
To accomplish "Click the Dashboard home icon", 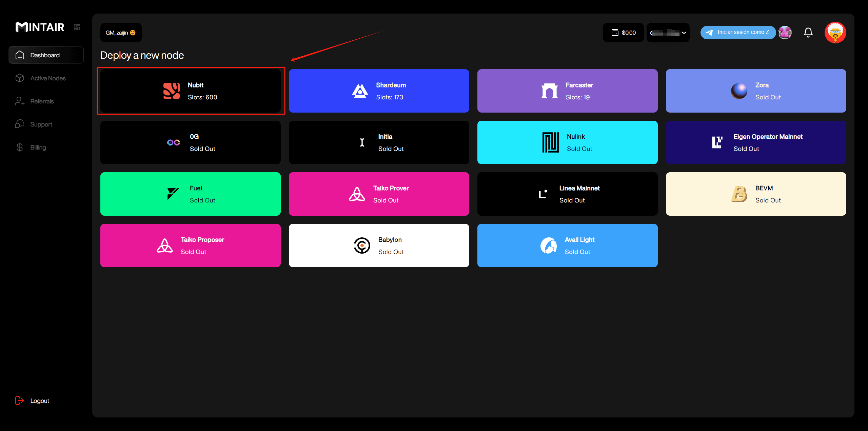I will click(x=20, y=55).
